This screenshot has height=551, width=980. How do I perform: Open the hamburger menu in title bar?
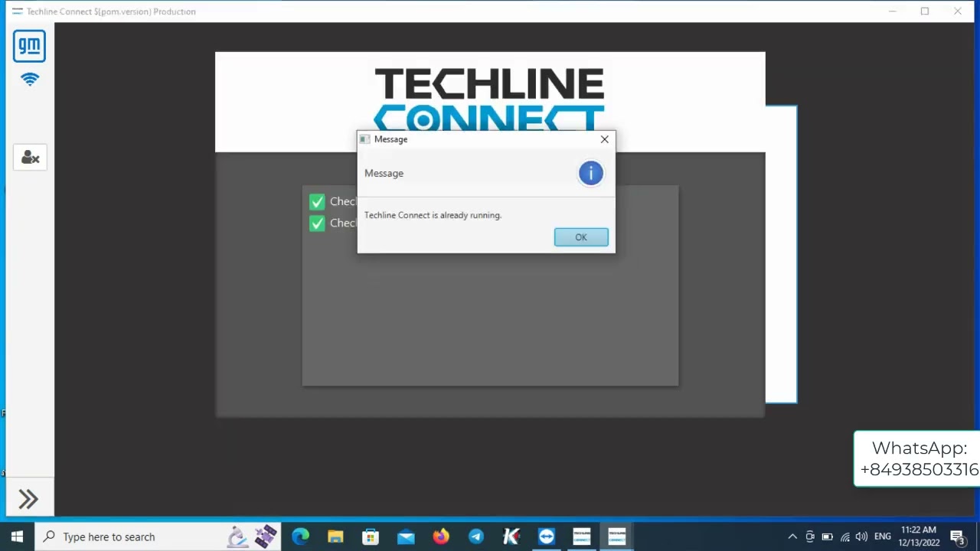[17, 11]
